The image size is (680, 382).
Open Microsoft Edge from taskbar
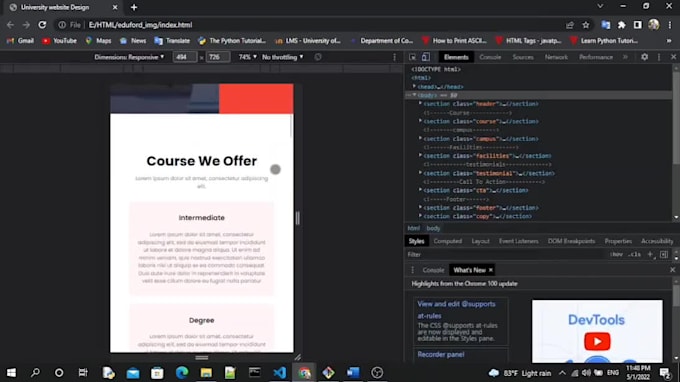click(x=182, y=372)
